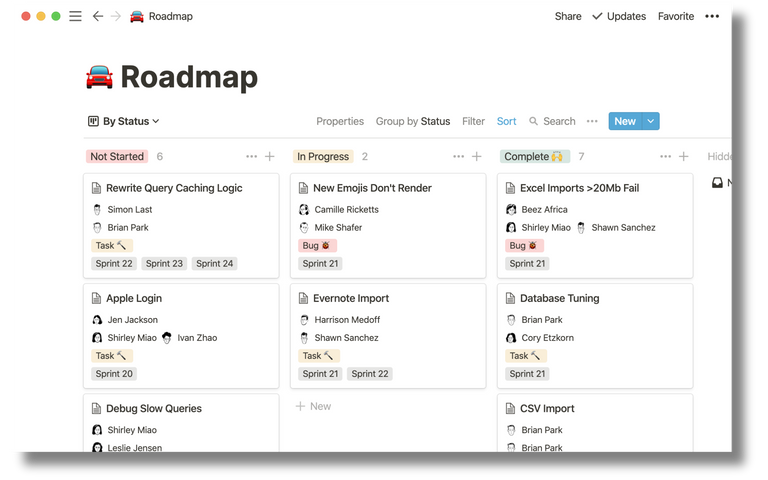Mark the page as Favorite
The width and height of the screenshot is (768, 480).
pyautogui.click(x=676, y=16)
